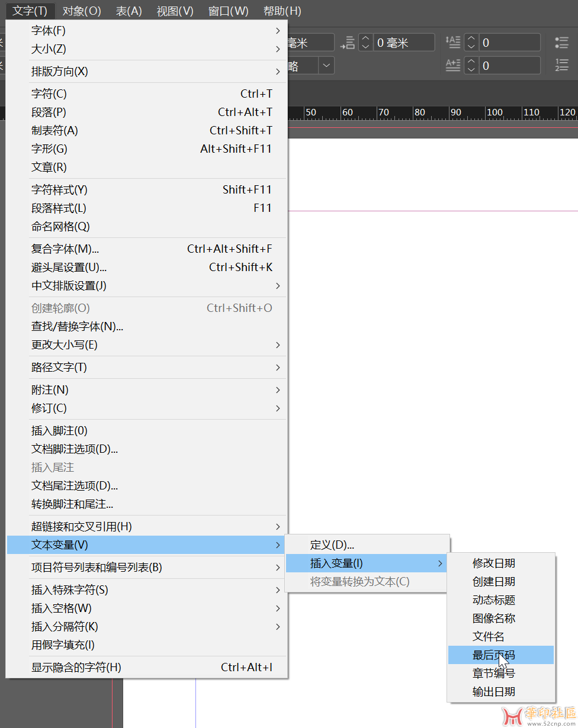Viewport: 578px width, 728px height.
Task: Open the dropdown arrow next to 略
Action: (326, 66)
